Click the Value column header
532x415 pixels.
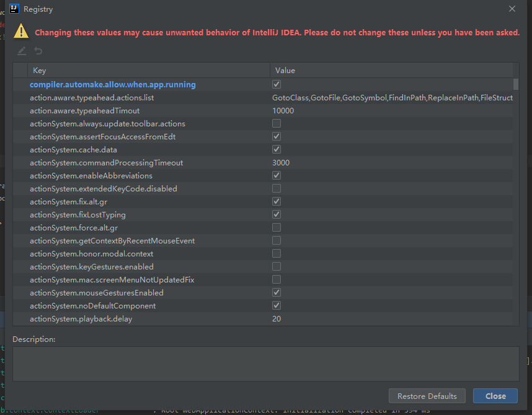pos(391,71)
